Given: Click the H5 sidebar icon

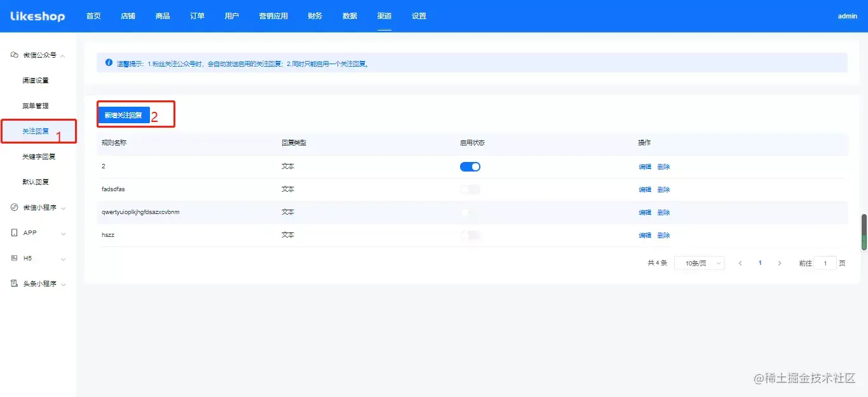Looking at the screenshot, I should pos(14,259).
